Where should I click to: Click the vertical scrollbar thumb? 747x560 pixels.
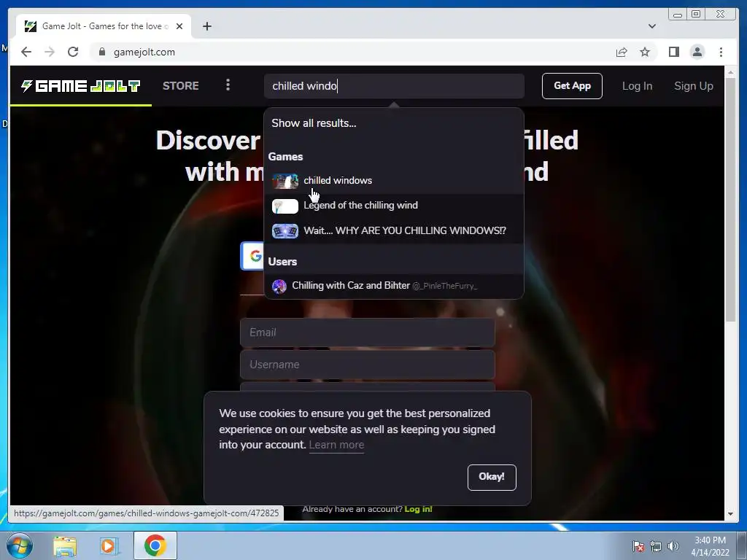coord(730,200)
